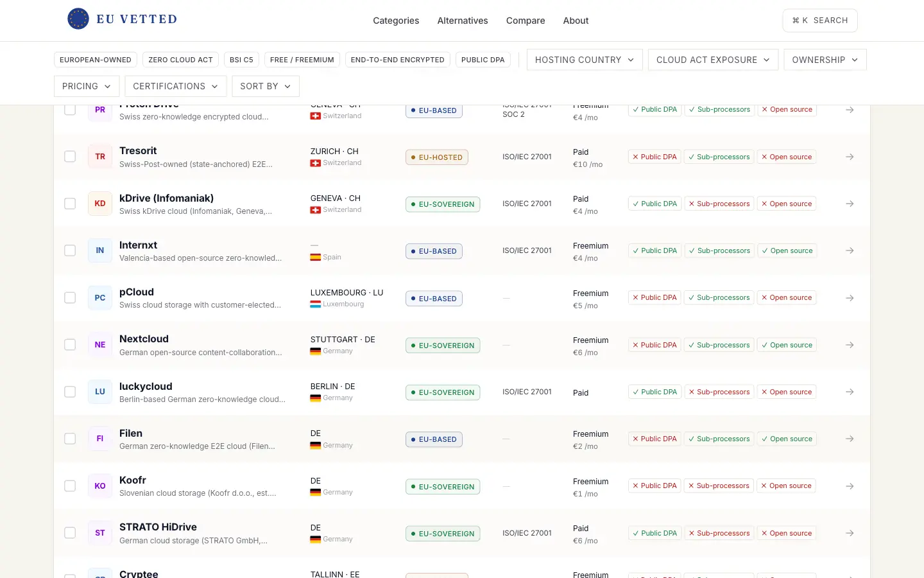Open the Nextcloud row arrow
The image size is (924, 578).
[850, 345]
